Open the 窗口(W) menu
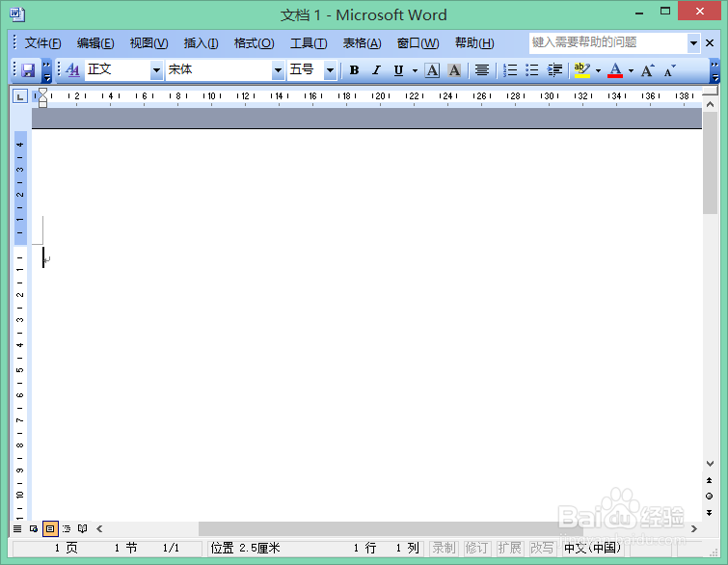 click(418, 43)
